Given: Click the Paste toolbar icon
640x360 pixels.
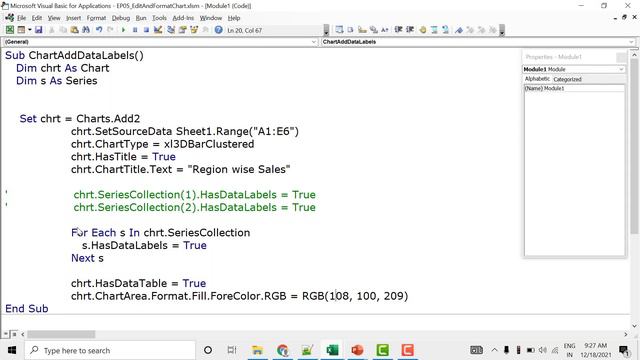Looking at the screenshot, I should pyautogui.click(x=74, y=30).
